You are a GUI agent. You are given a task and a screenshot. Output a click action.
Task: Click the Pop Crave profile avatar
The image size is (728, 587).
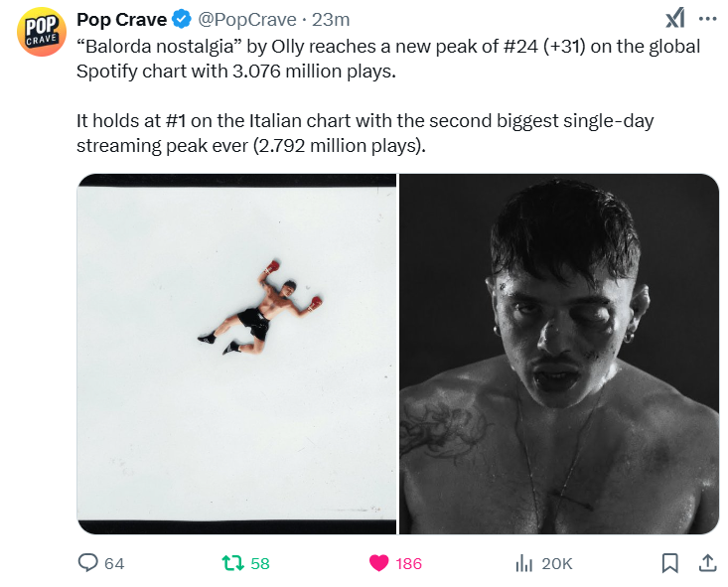point(42,32)
